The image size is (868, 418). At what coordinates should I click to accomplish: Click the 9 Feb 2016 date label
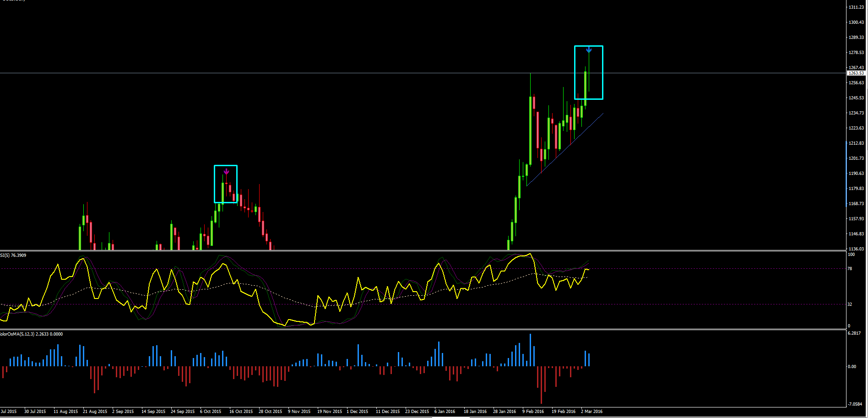click(x=533, y=412)
